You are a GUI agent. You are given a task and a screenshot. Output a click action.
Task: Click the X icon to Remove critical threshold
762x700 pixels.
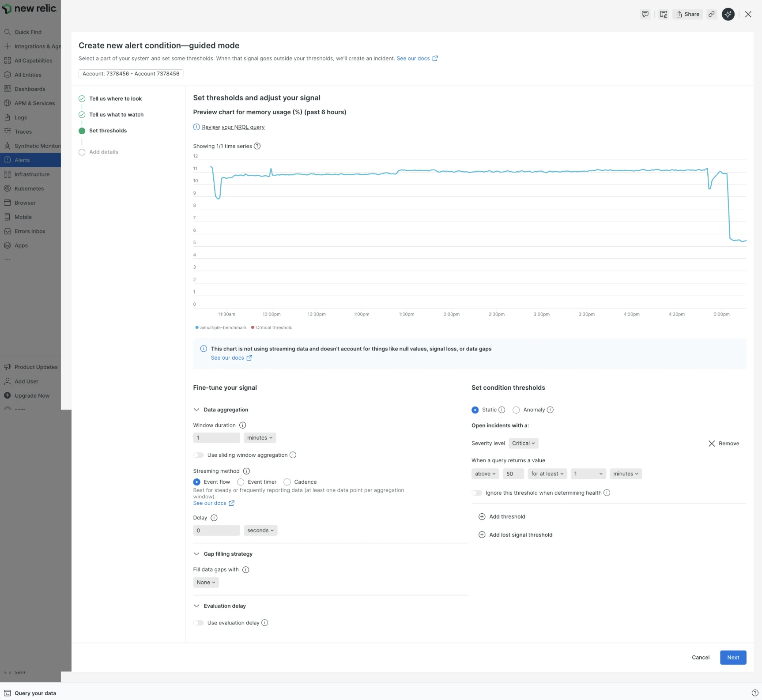coord(712,444)
